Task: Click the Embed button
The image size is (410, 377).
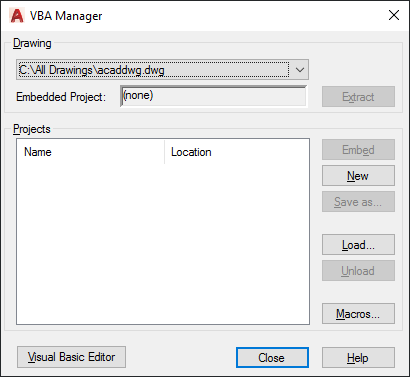Action: click(358, 150)
